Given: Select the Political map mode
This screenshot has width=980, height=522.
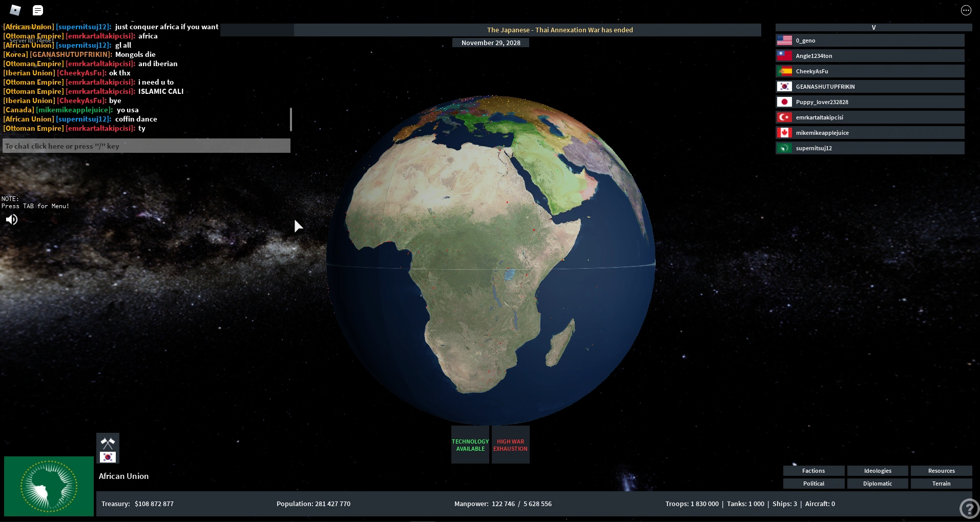Looking at the screenshot, I should tap(814, 484).
